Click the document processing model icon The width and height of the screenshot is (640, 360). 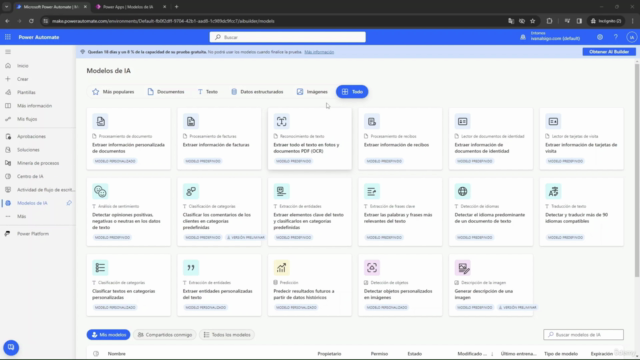[x=100, y=121]
